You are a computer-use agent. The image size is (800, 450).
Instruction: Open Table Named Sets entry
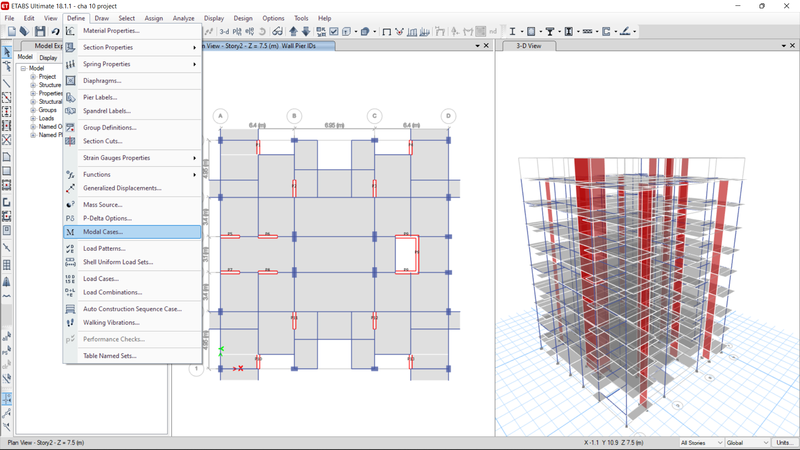tap(110, 356)
